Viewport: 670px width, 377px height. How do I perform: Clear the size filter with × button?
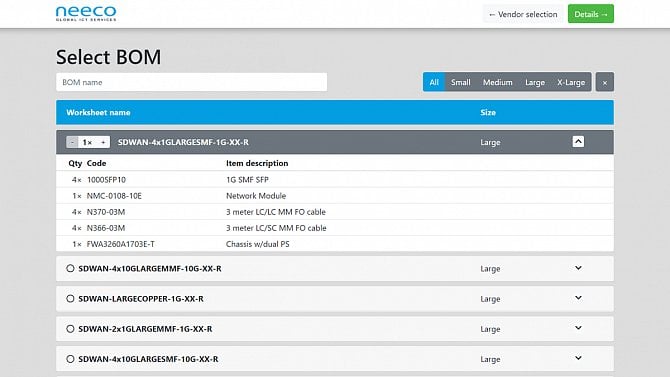coord(605,82)
